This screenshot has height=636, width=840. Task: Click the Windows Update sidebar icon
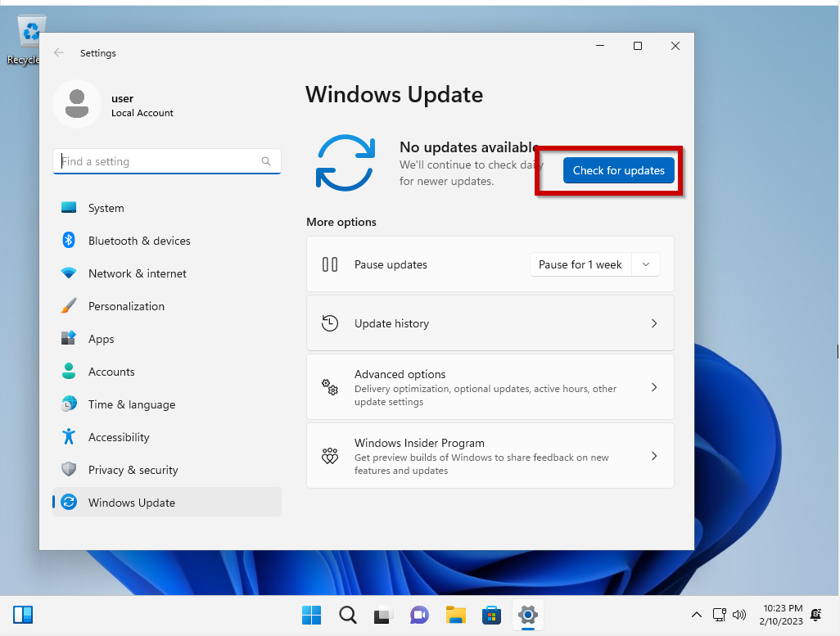pyautogui.click(x=69, y=502)
